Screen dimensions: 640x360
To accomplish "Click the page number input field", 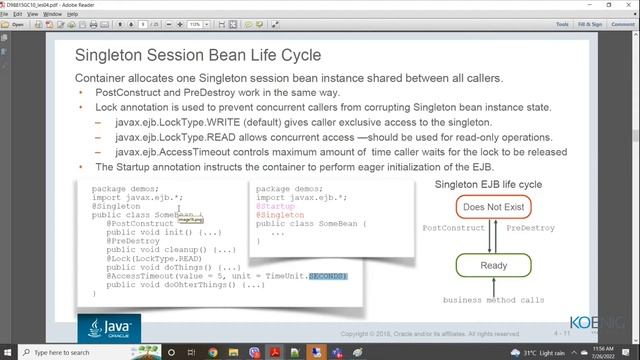I will pyautogui.click(x=143, y=25).
